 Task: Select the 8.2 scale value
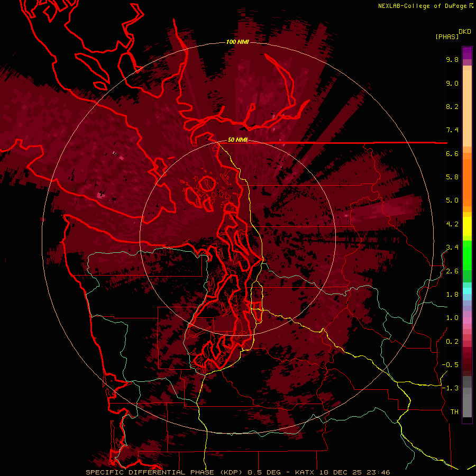(x=452, y=106)
